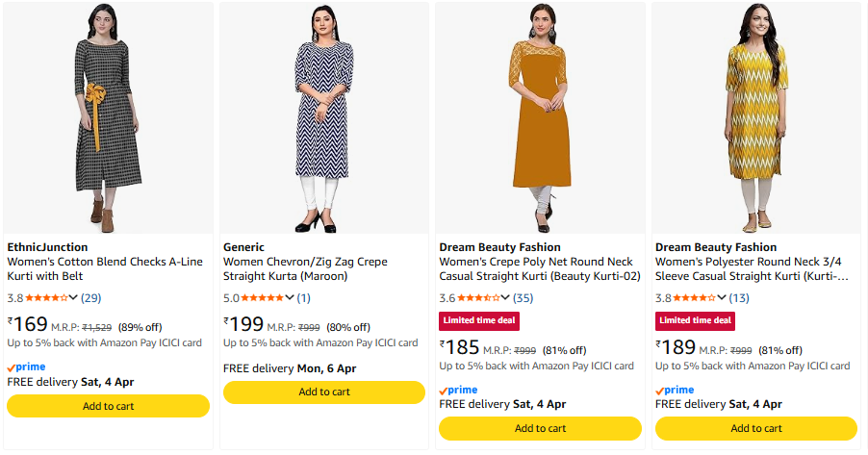Add ₹189 Dream Beauty kurti to cart

pos(756,429)
